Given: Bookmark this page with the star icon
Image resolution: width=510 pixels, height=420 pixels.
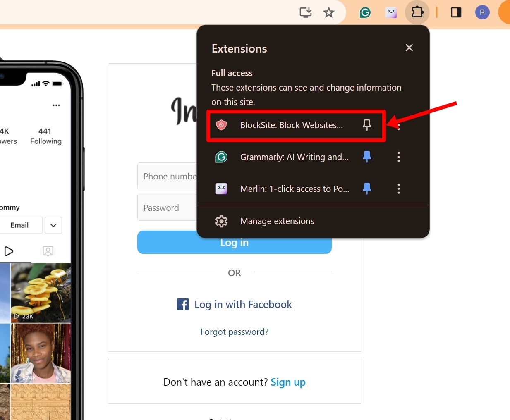Looking at the screenshot, I should click(x=329, y=12).
